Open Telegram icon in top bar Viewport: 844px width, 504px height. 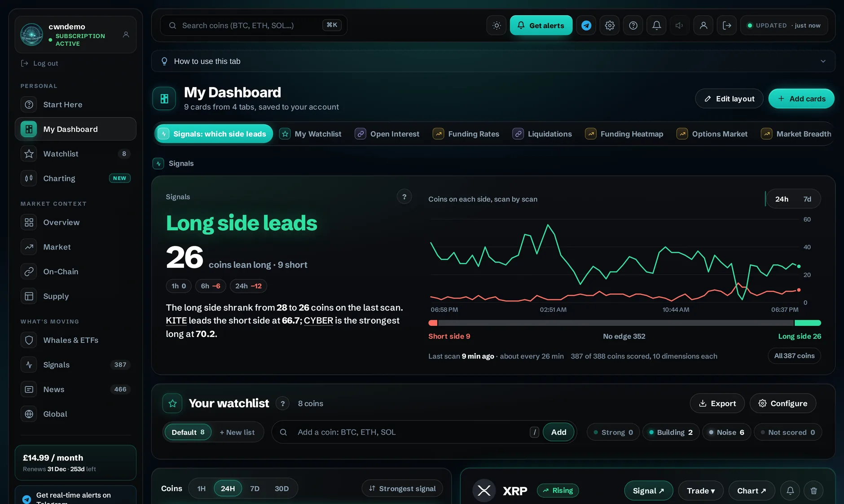(x=586, y=26)
